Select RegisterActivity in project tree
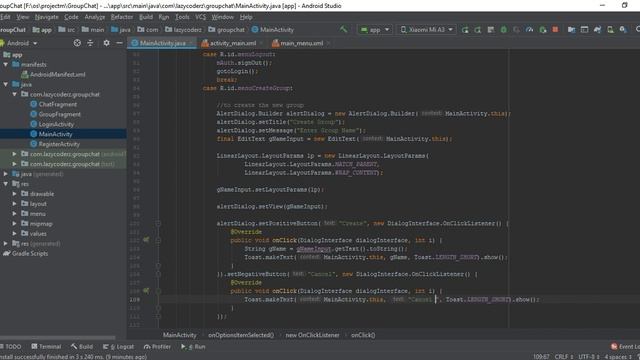This screenshot has height=360, width=640. coord(59,144)
